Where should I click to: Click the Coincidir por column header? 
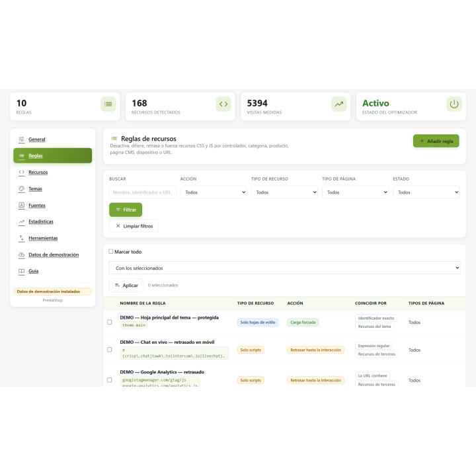click(x=371, y=303)
